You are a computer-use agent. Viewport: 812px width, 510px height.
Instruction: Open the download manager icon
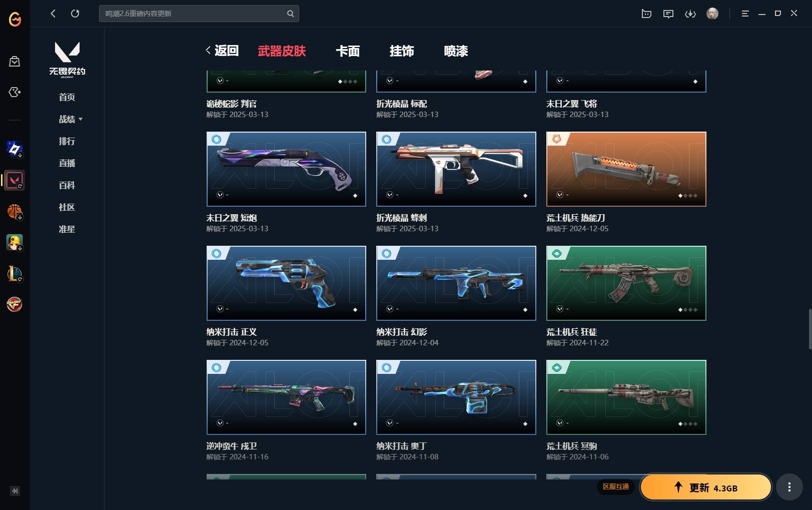tap(690, 14)
